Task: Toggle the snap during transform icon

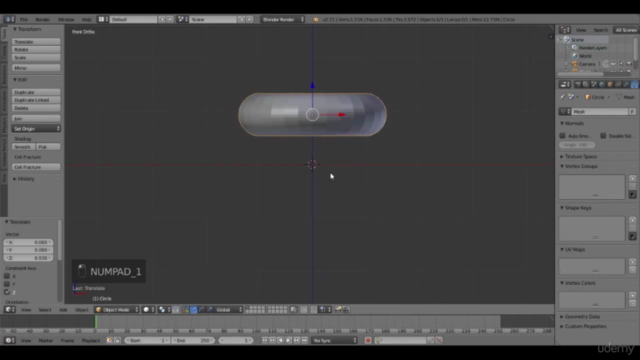Action: click(313, 309)
